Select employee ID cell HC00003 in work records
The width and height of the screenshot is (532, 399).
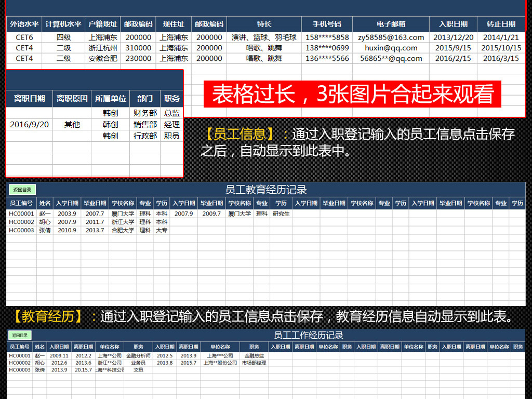coord(20,370)
